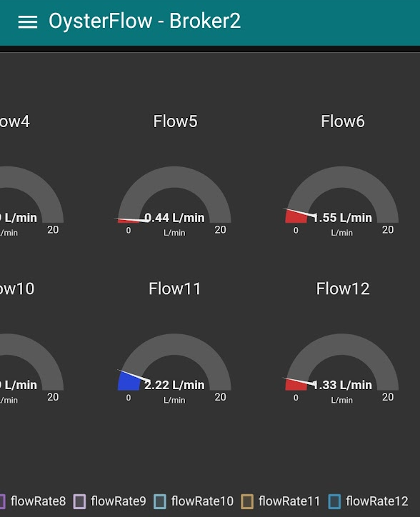Select the Flow12 gauge red segment
The height and width of the screenshot is (517, 420).
pyautogui.click(x=296, y=385)
